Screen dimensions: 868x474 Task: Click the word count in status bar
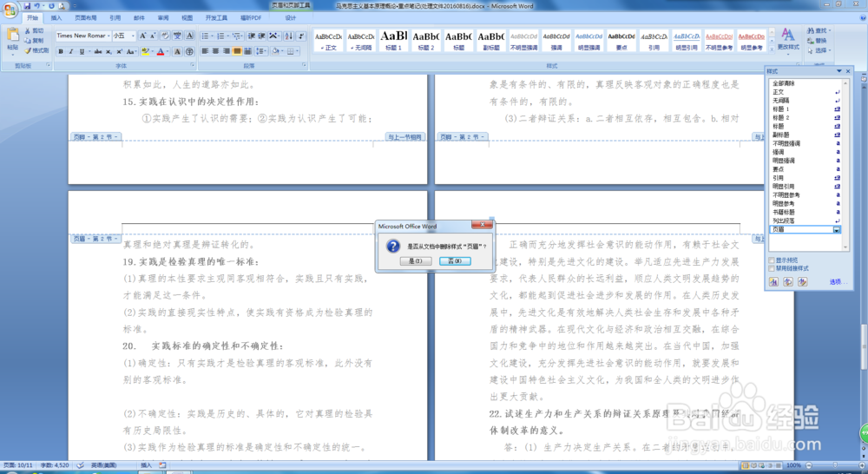pyautogui.click(x=55, y=465)
